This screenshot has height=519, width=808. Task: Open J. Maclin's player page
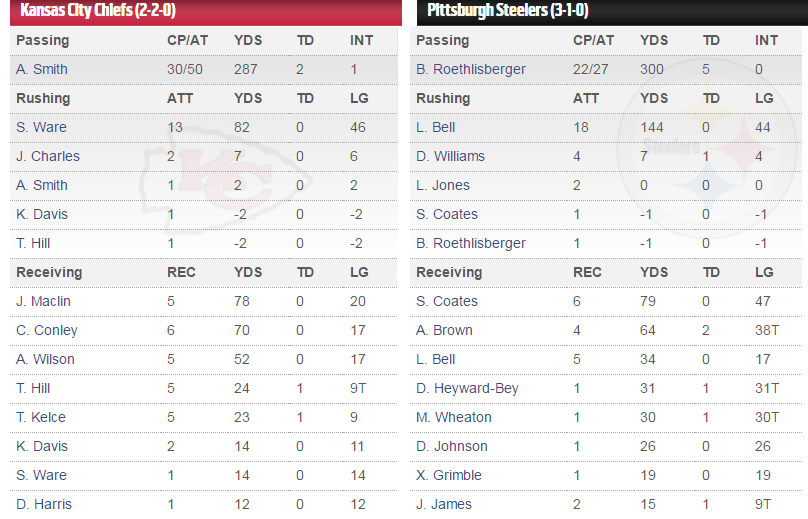point(45,301)
